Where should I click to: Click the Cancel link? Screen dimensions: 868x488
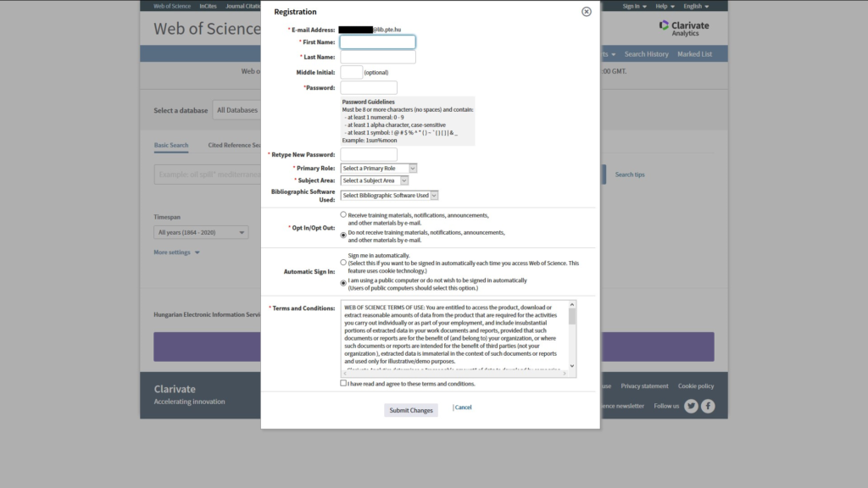464,408
